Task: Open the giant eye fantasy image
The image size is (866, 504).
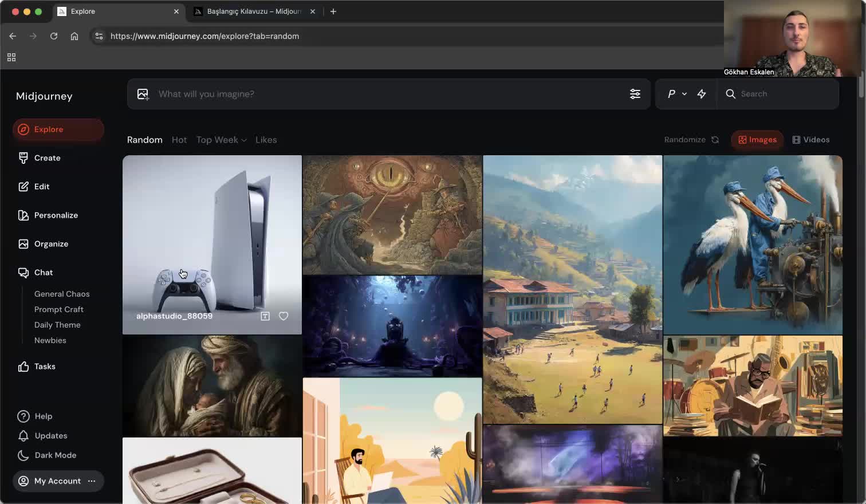Action: pos(392,215)
